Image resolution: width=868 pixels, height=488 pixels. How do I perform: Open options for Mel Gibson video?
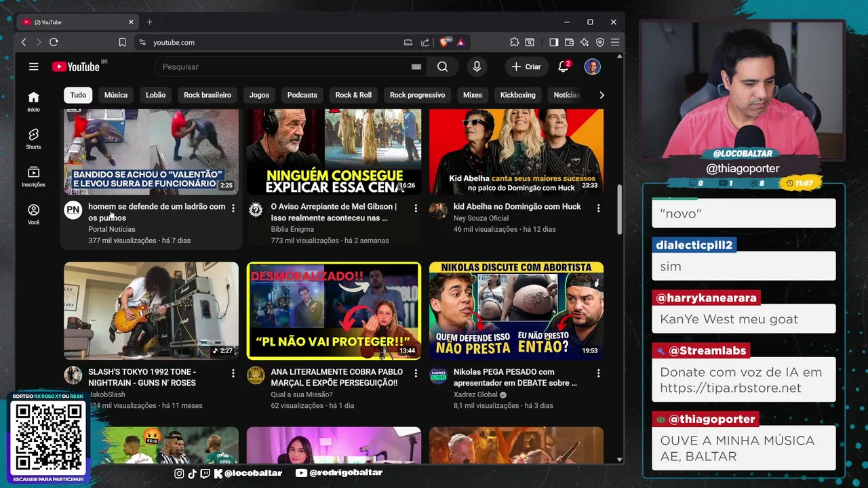[x=416, y=209]
